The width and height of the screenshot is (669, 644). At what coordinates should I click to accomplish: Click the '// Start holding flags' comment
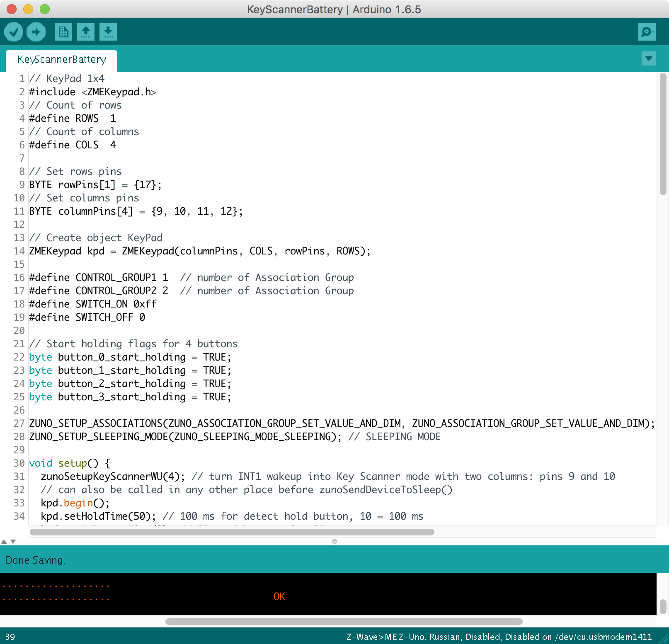[x=133, y=344]
